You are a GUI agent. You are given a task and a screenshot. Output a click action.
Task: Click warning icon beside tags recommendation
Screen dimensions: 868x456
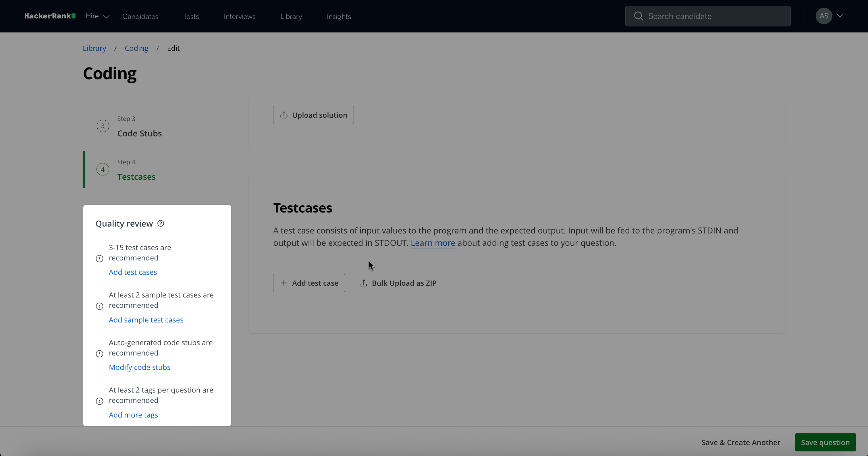pyautogui.click(x=99, y=401)
